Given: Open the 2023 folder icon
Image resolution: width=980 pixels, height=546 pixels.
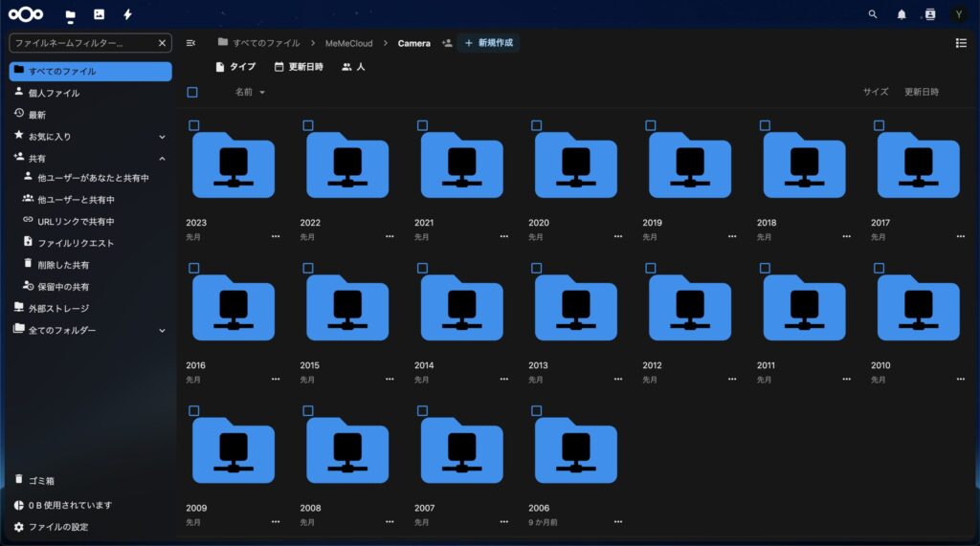Looking at the screenshot, I should click(234, 164).
